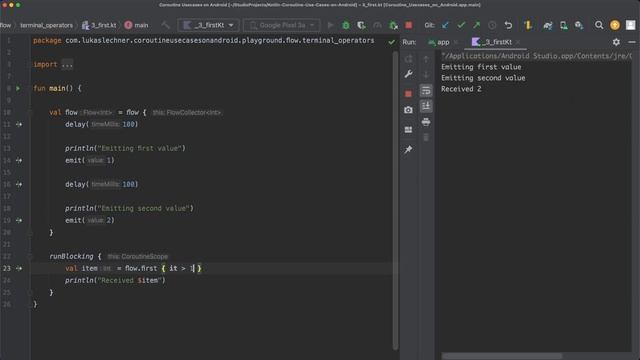Click the runBlocking keyword in the editor
The width and height of the screenshot is (640, 360).
pos(71,256)
